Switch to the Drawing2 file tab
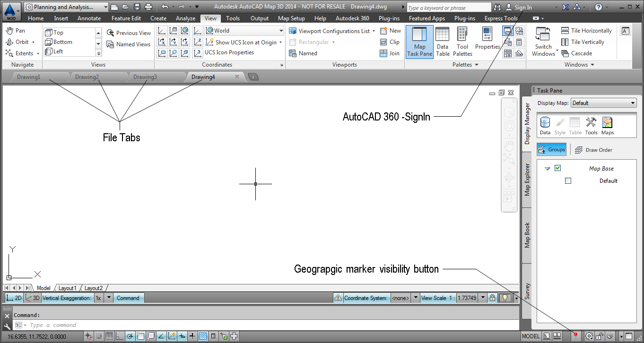The image size is (644, 343). click(87, 77)
